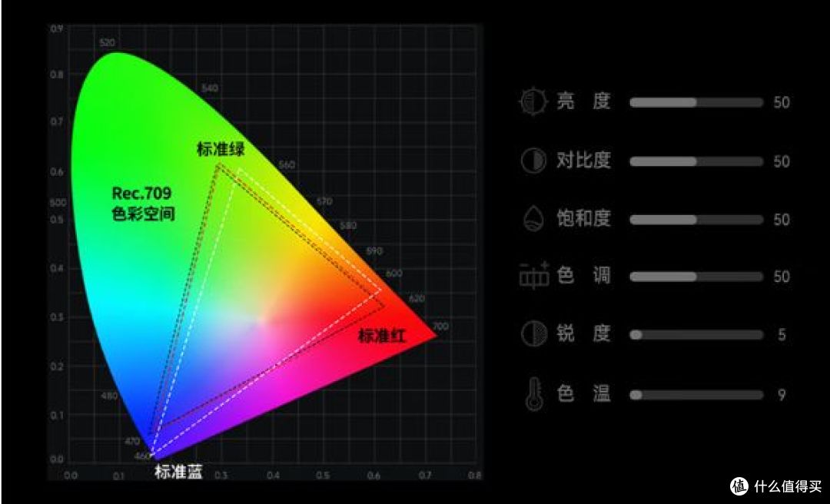Click the 480 wavelength marker

(109, 396)
